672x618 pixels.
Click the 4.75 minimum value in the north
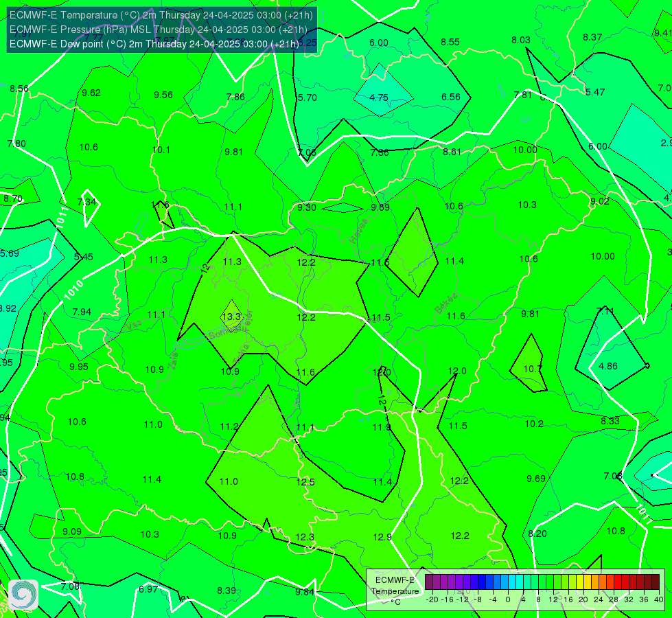pos(378,98)
